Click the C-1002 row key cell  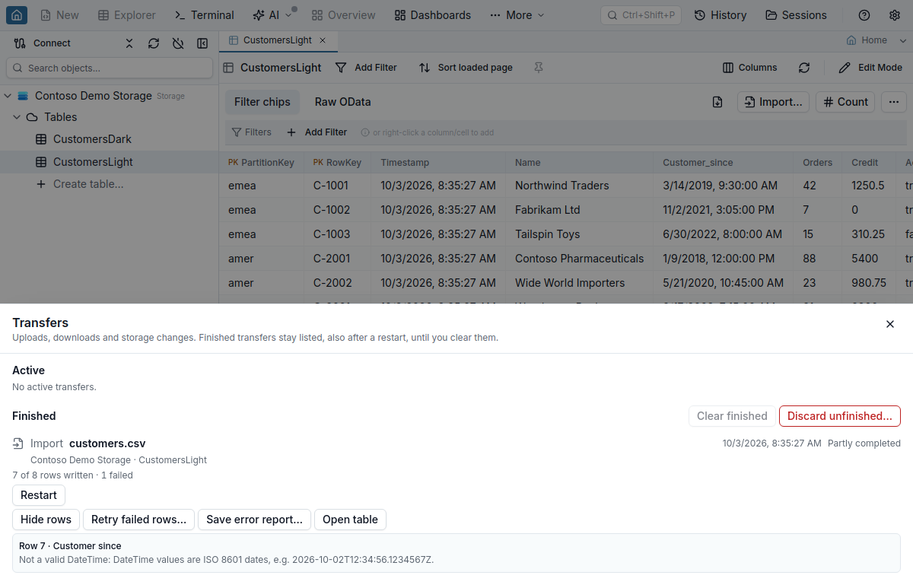(339, 210)
